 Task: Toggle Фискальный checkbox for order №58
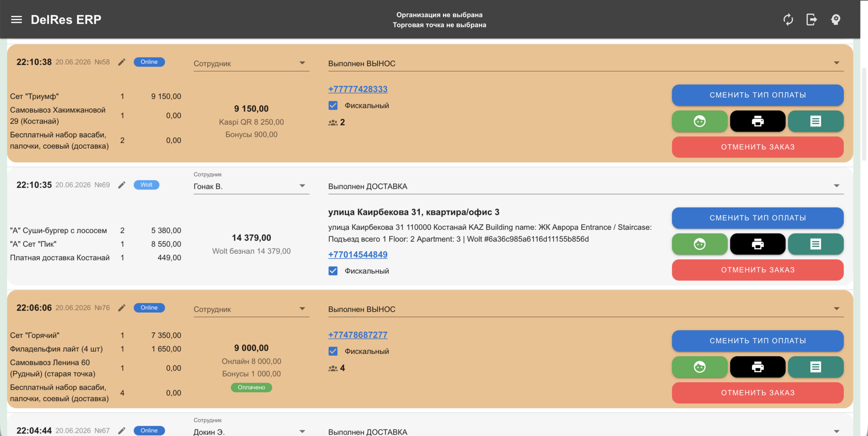tap(333, 106)
